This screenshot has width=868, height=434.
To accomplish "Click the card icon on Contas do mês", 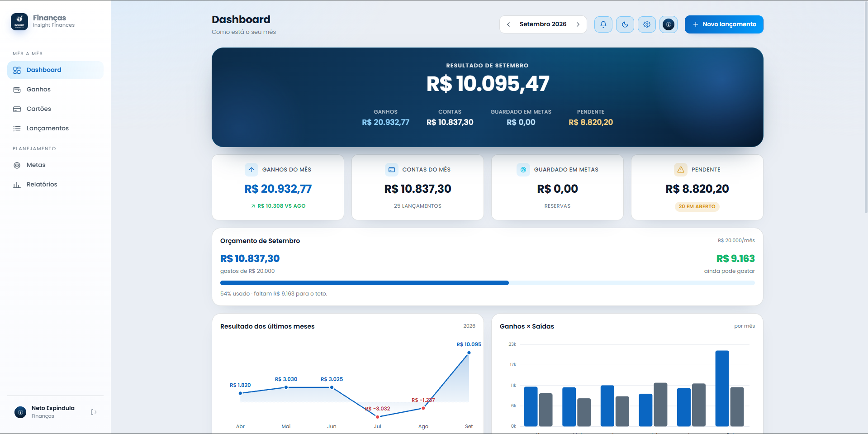I will tap(392, 170).
